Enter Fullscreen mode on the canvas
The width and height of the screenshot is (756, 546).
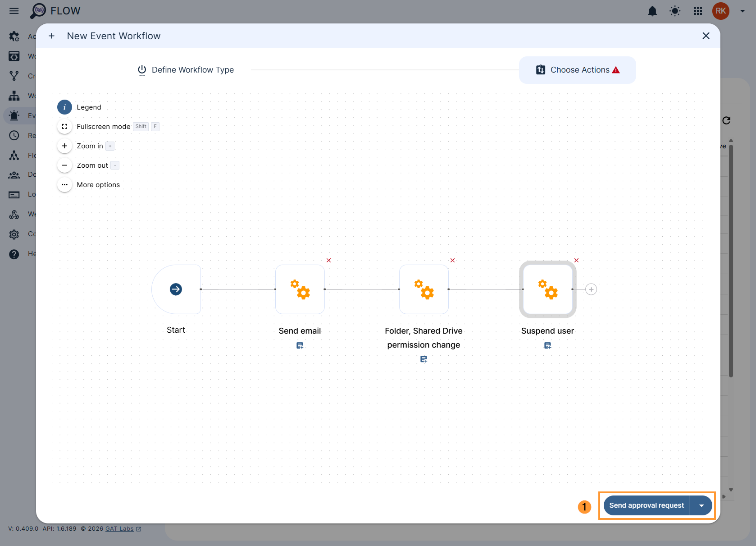click(x=64, y=127)
